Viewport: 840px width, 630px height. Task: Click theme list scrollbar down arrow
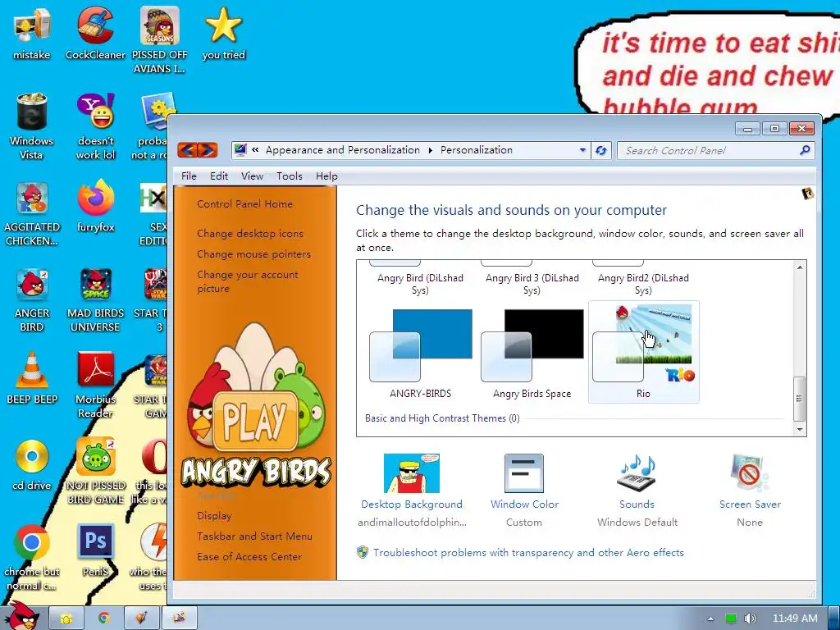click(799, 430)
